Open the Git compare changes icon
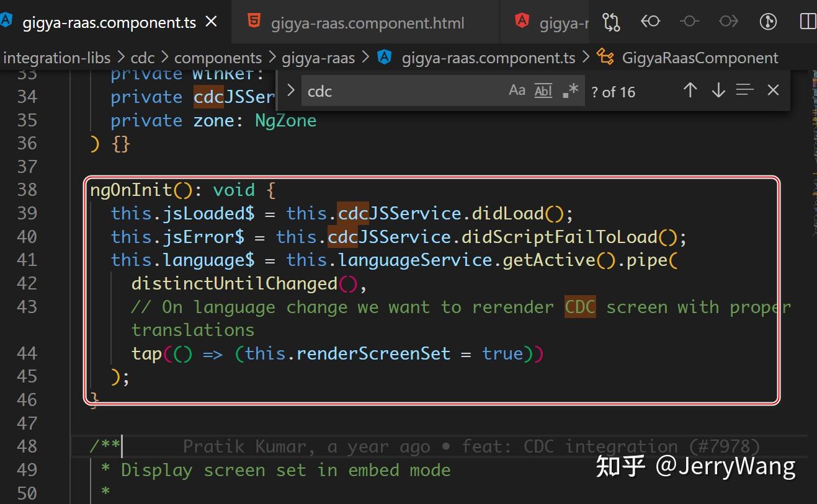This screenshot has width=817, height=504. [611, 21]
